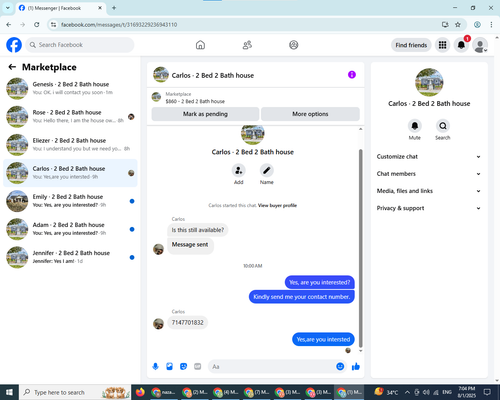Click the Find friends button
This screenshot has height=400, width=500.
pos(411,45)
